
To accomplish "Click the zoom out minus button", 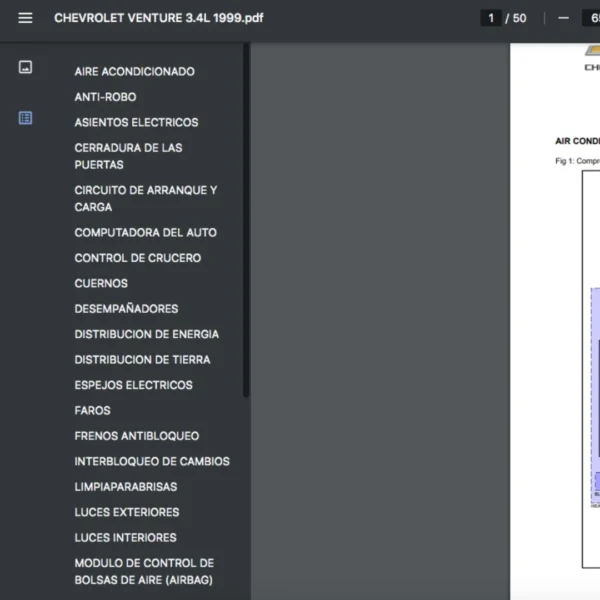I will (x=564, y=18).
